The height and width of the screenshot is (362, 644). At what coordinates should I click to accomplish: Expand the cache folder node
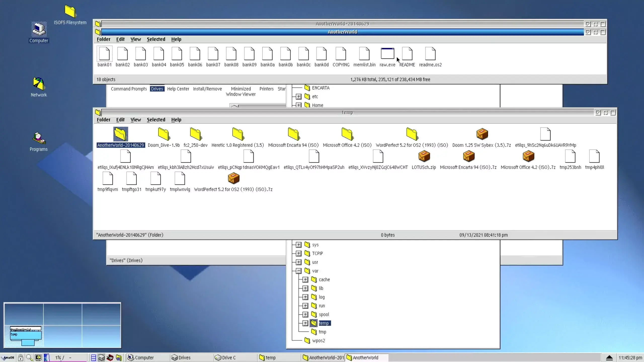click(305, 280)
